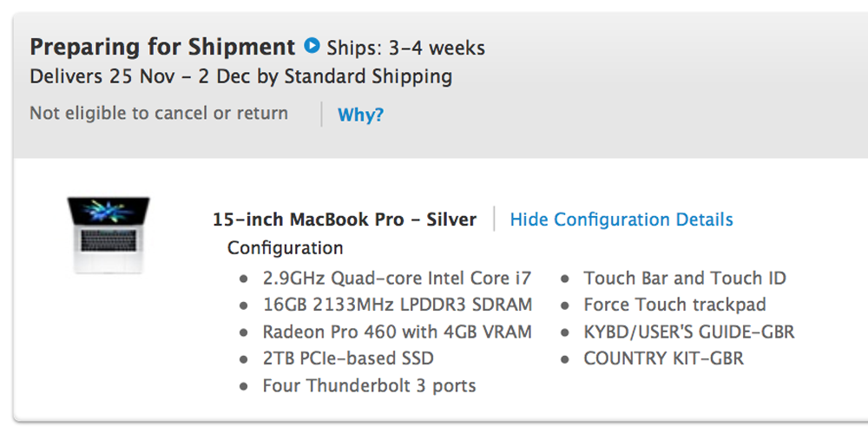Click the "Preparing for Shipment" heading
The width and height of the screenshot is (868, 433).
tap(162, 47)
